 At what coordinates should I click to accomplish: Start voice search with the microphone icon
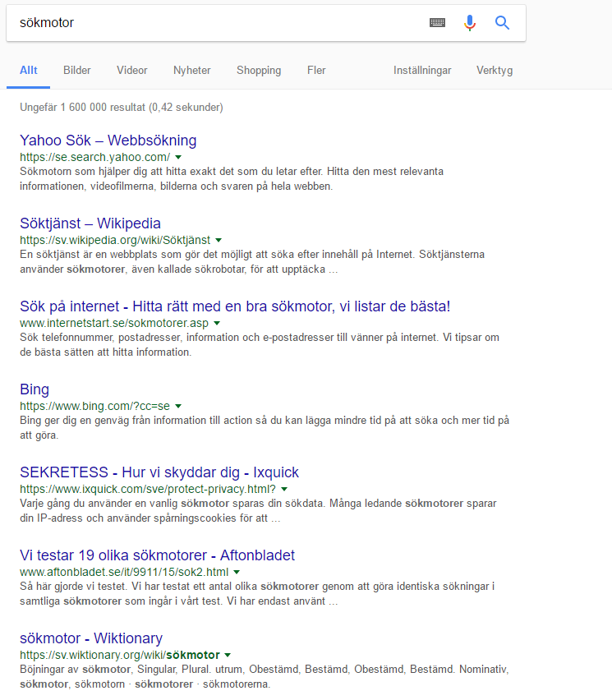pos(470,22)
